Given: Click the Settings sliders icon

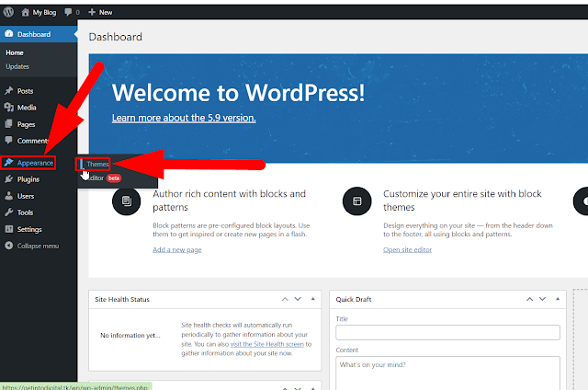Looking at the screenshot, I should pyautogui.click(x=8, y=229).
